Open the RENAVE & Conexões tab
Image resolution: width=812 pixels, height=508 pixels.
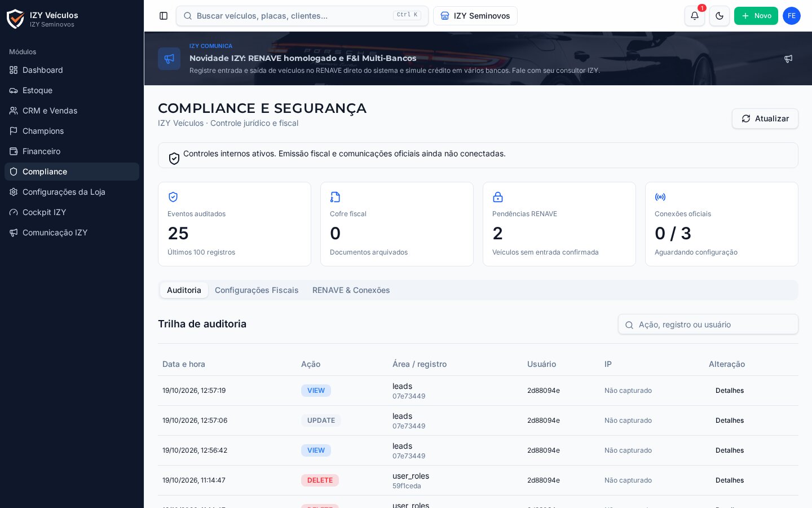[351, 290]
